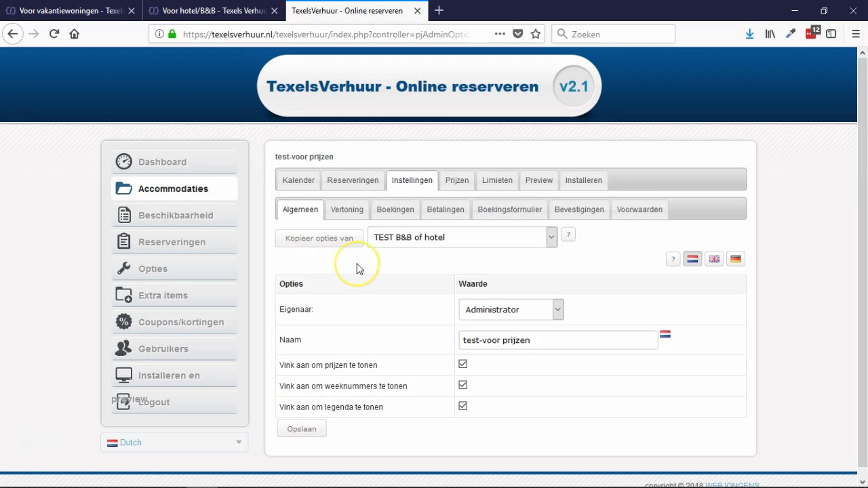Image resolution: width=868 pixels, height=488 pixels.
Task: Switch content to English flag language
Action: click(714, 259)
